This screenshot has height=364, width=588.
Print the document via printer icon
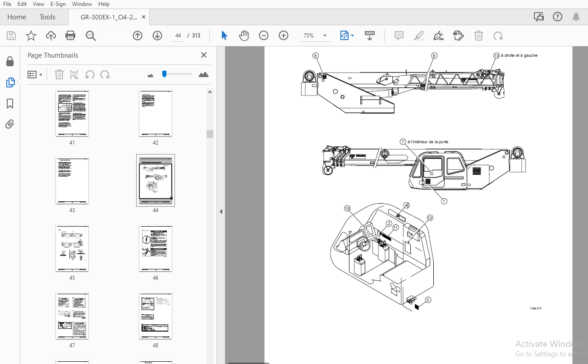click(x=70, y=36)
